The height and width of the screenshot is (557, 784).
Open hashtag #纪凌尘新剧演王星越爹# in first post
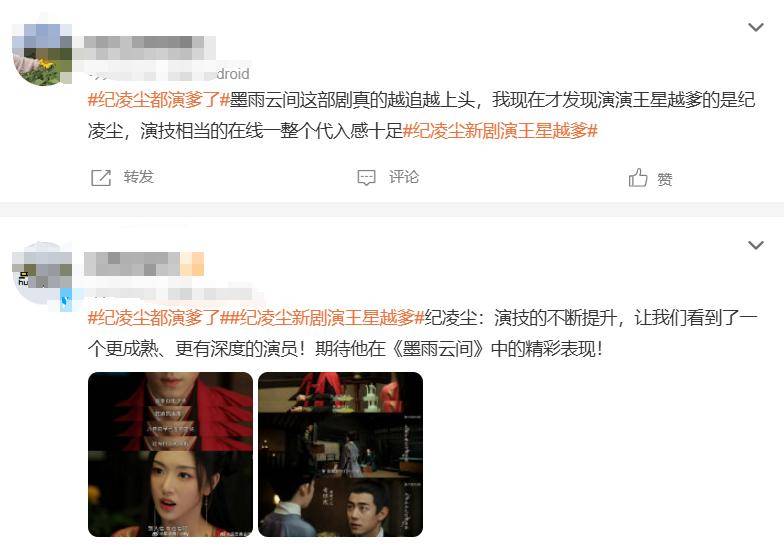tap(500, 131)
